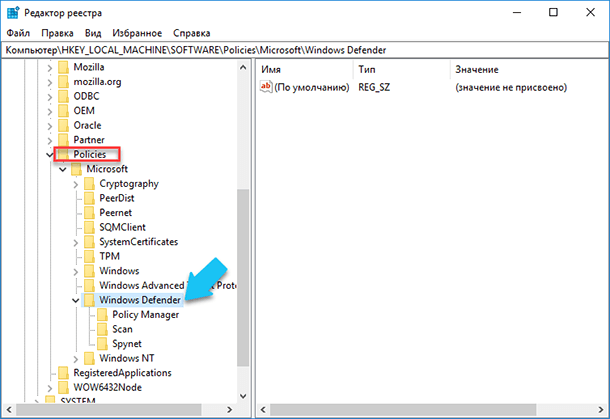Click the default string value icon
Image resolution: width=610 pixels, height=419 pixels.
coord(266,87)
